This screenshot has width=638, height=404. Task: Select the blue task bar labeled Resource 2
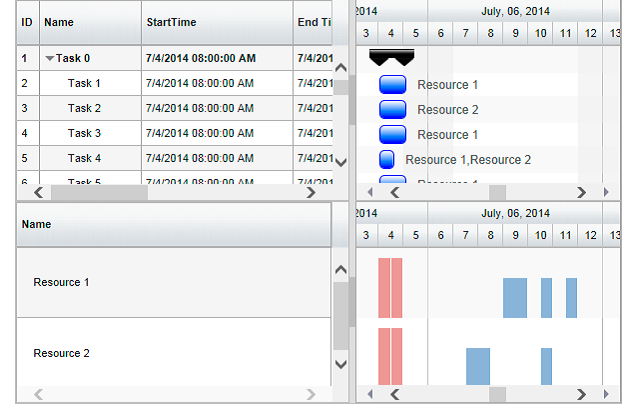[393, 110]
